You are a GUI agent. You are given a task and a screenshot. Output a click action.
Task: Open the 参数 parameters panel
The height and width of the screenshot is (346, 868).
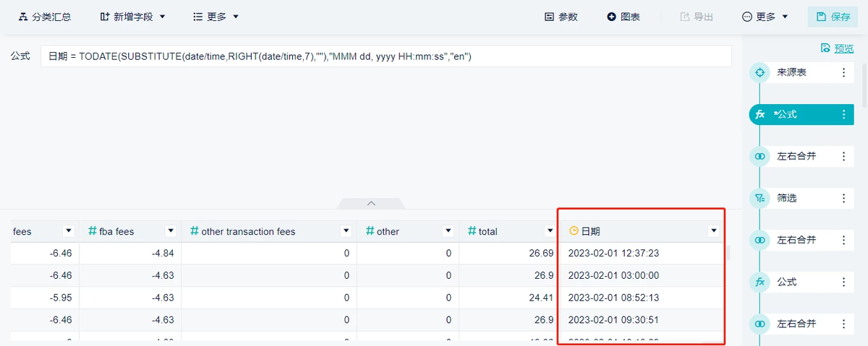click(x=561, y=17)
